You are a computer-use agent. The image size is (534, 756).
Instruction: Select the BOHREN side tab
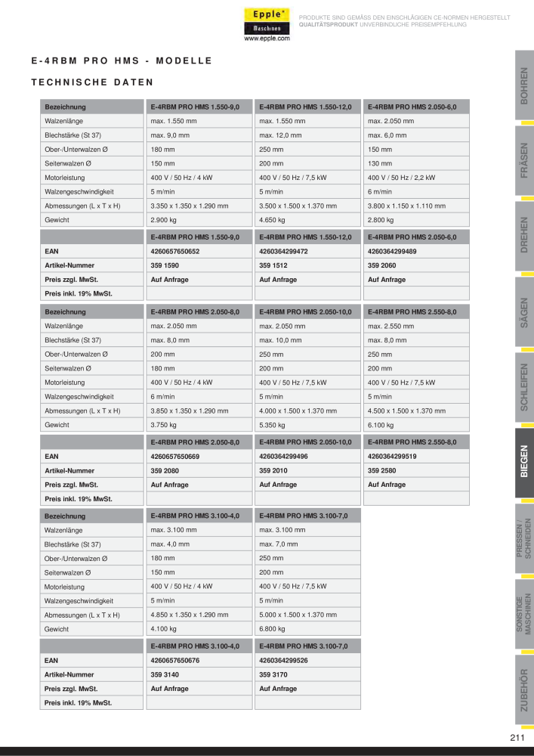[x=524, y=85]
